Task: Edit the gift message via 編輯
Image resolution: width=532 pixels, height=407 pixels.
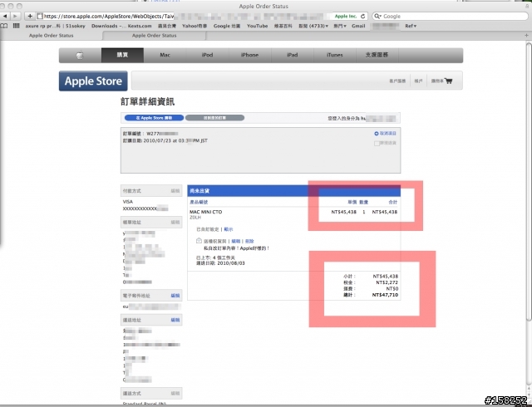Action: (x=236, y=241)
